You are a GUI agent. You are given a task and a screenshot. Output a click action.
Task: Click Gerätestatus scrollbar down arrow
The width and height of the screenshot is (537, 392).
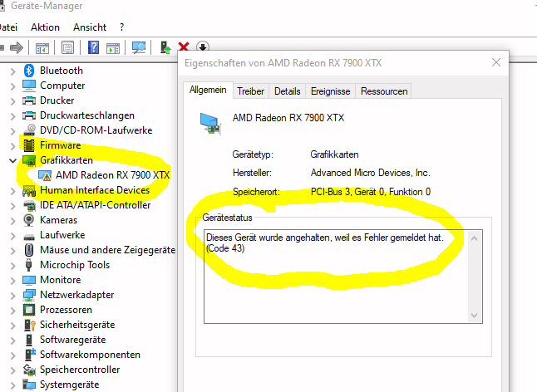tap(475, 316)
